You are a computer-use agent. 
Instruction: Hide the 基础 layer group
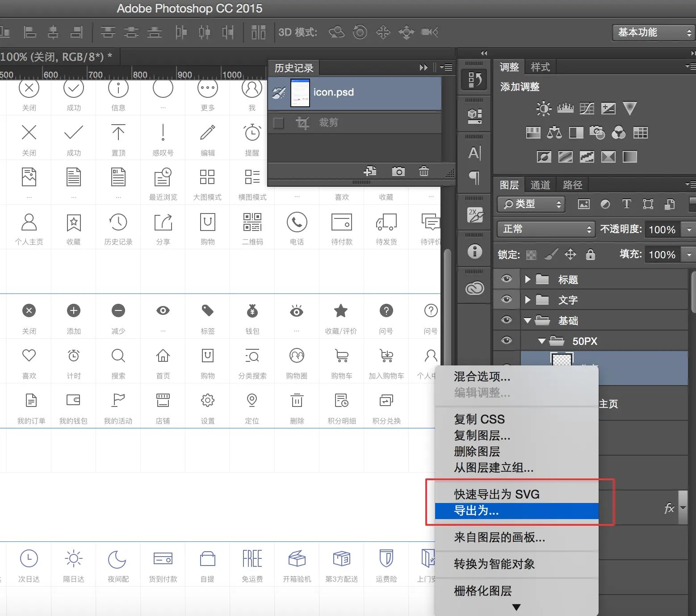coord(507,320)
